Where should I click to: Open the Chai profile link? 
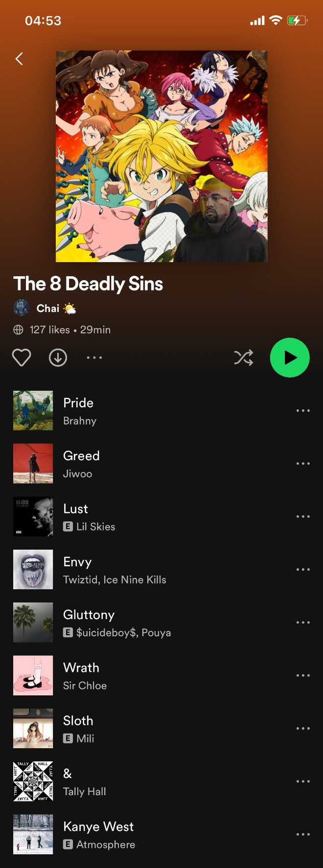(48, 308)
